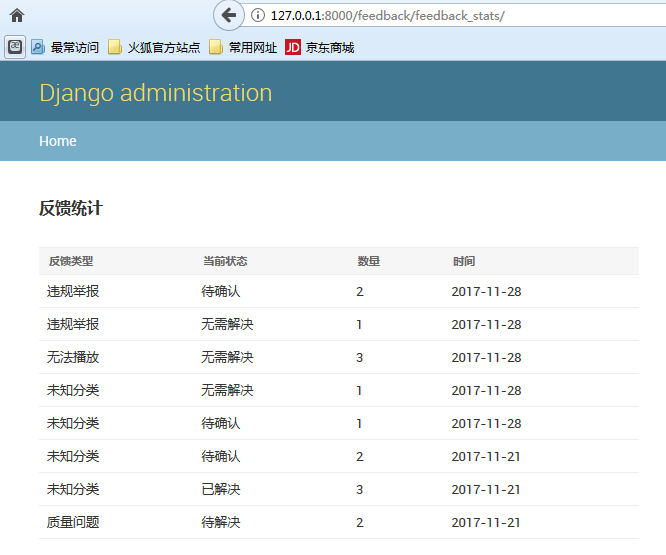Click the 时间 column header
The image size is (666, 555).
464,261
